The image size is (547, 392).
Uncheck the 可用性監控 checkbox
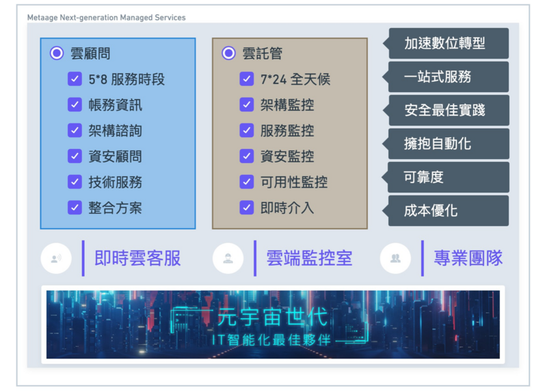[x=247, y=182]
